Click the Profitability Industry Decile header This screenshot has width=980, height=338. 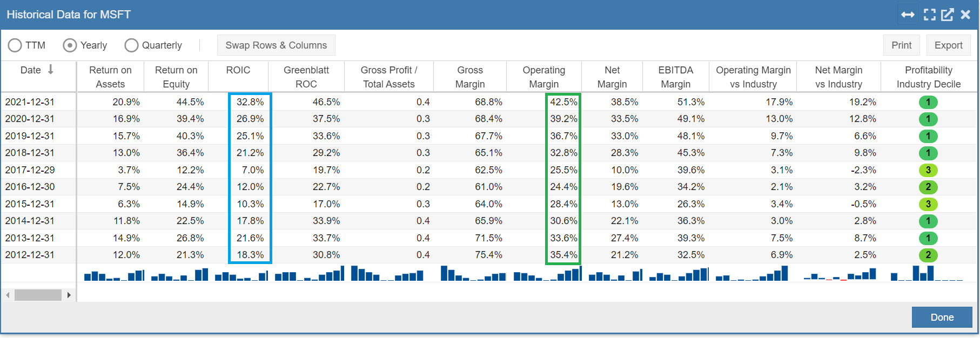pos(929,77)
